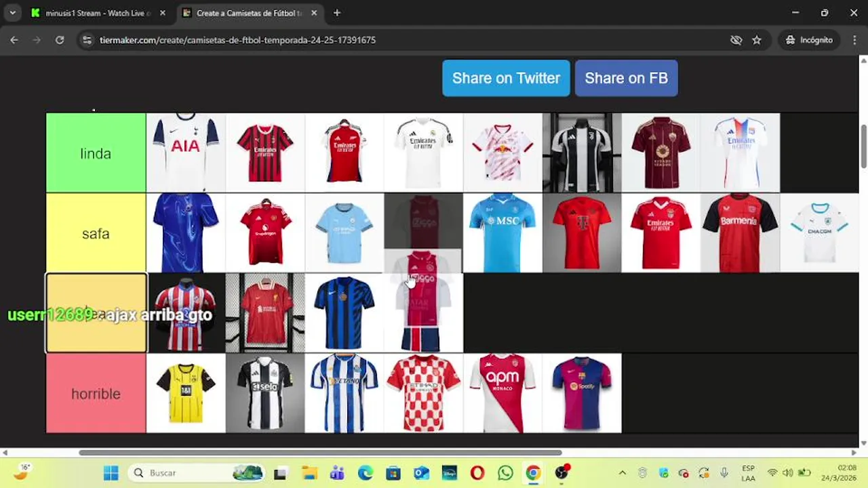The width and height of the screenshot is (868, 488).
Task: Open the Incógnito profile button
Action: tap(809, 40)
